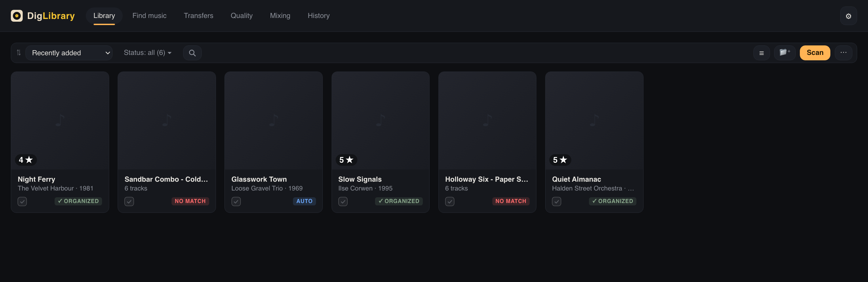Click the Night Ferry title text
The image size is (868, 282).
(37, 179)
